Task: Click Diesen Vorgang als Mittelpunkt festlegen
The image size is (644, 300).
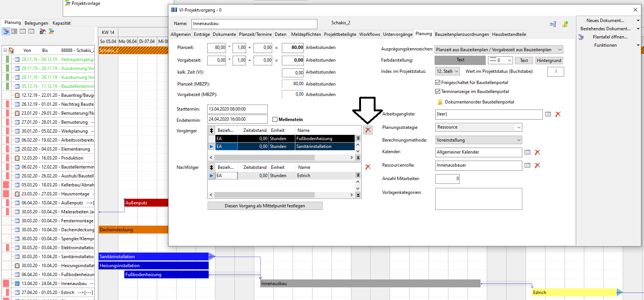Action: [265, 206]
